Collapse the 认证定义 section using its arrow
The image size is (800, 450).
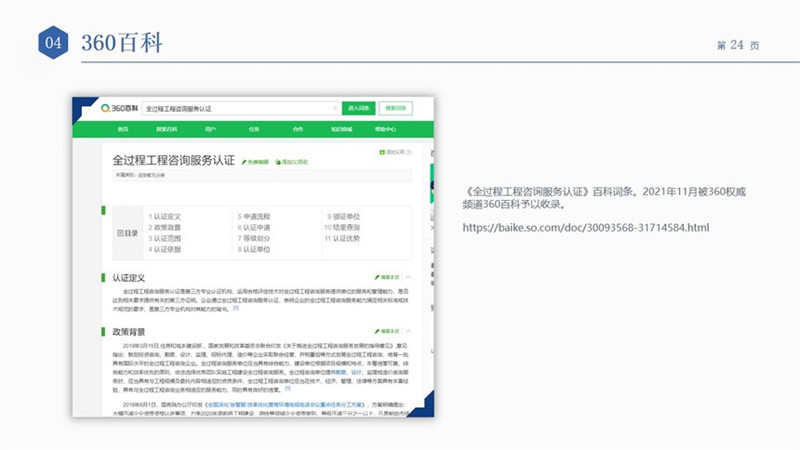[408, 277]
